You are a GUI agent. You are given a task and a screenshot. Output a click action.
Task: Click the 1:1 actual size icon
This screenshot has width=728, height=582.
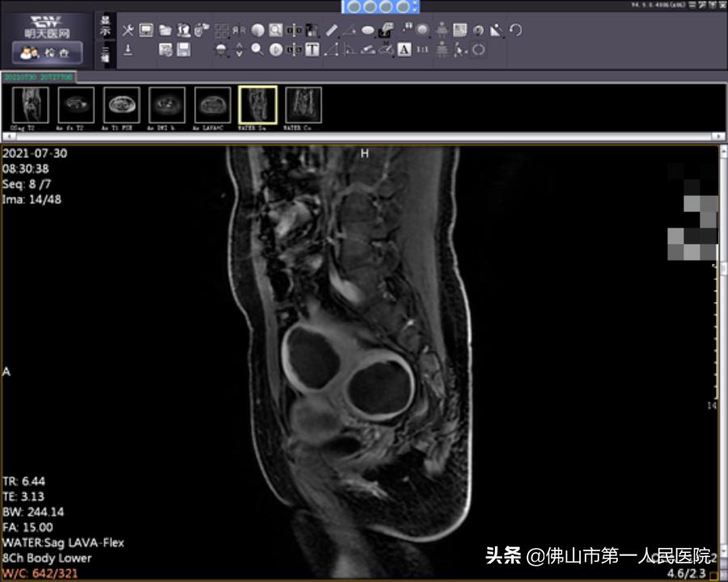point(422,49)
